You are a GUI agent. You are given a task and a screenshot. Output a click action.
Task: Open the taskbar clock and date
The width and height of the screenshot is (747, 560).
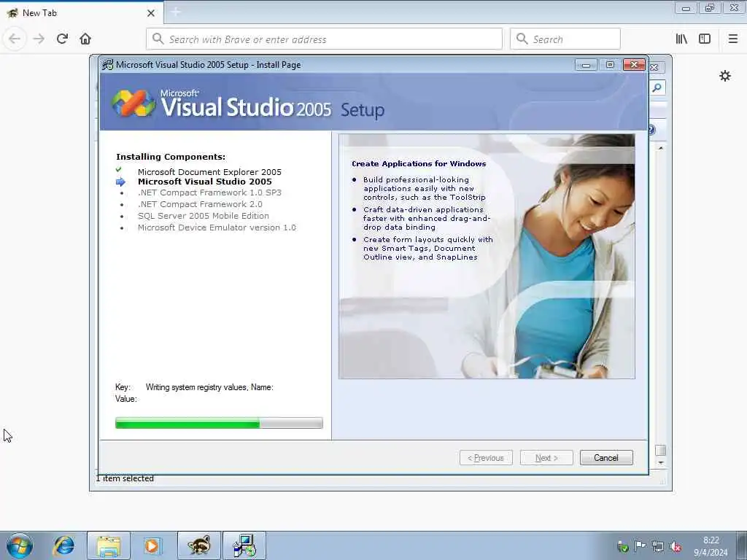pos(711,546)
